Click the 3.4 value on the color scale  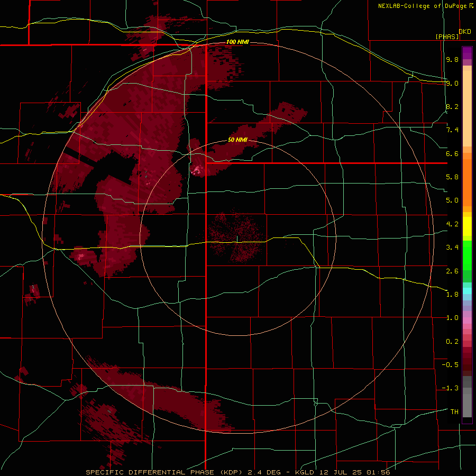pos(452,248)
